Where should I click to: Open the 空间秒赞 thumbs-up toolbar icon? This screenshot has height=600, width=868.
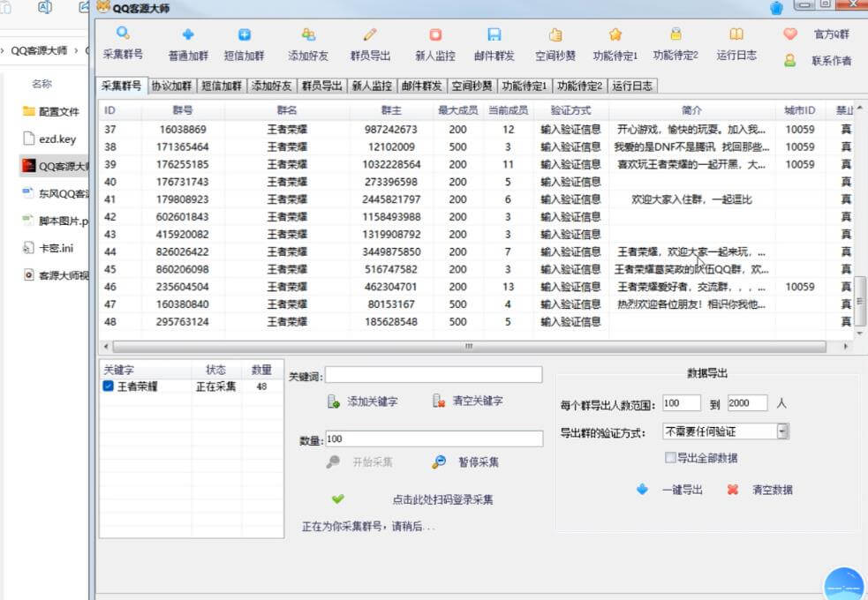555,34
